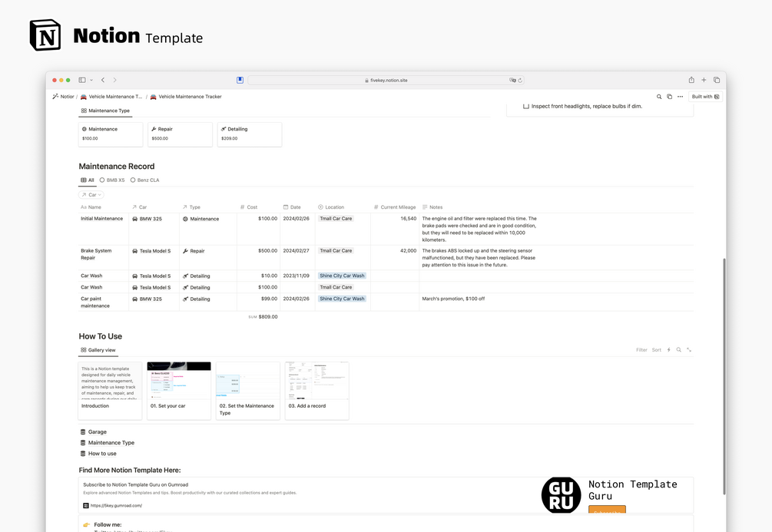772x532 pixels.
Task: Open Vehicle Maintenance T... breadcrumb
Action: tap(111, 97)
